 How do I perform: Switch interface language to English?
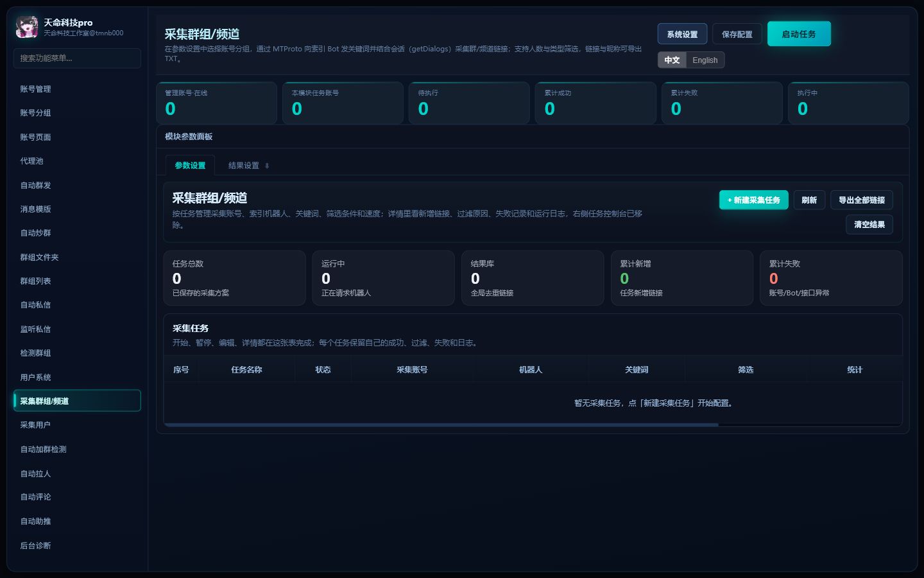click(x=705, y=60)
